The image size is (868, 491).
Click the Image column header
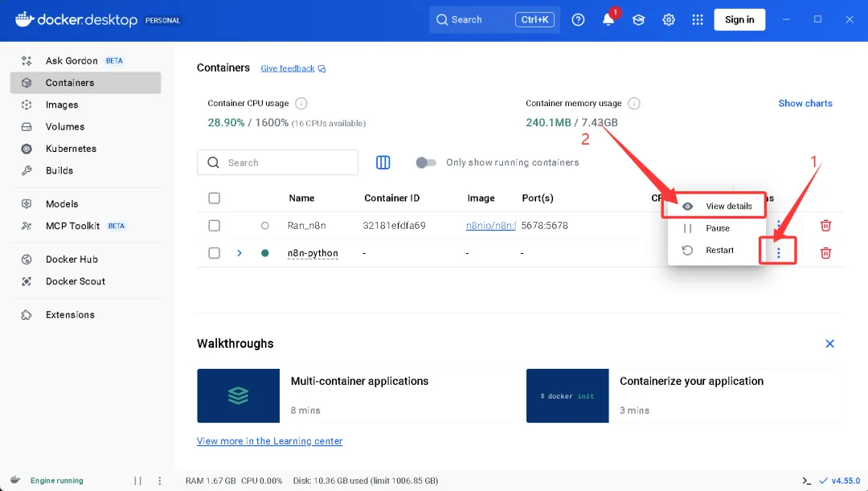tap(481, 198)
